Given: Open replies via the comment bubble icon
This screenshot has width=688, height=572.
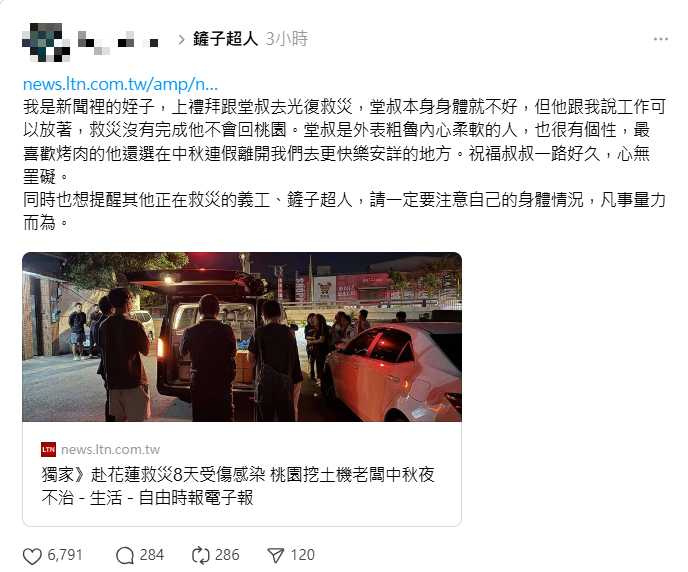Looking at the screenshot, I should [125, 556].
